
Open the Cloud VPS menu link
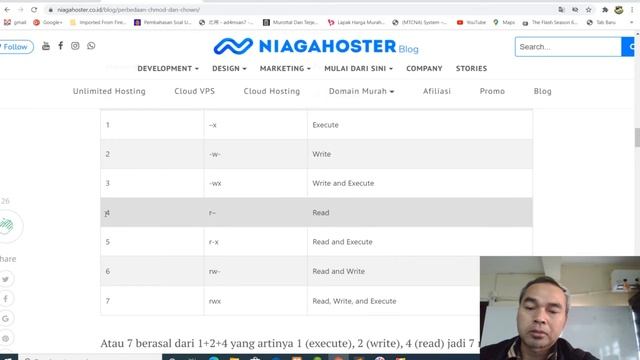point(194,91)
